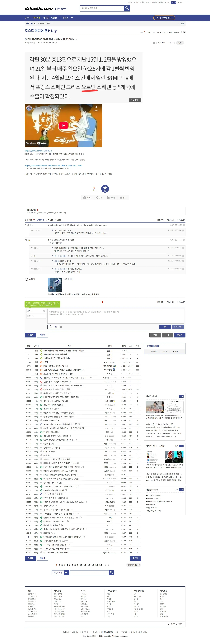The width and height of the screenshot is (210, 644).
Task: Click the help question-mark icon beside 디시콘
Action: click(61, 327)
